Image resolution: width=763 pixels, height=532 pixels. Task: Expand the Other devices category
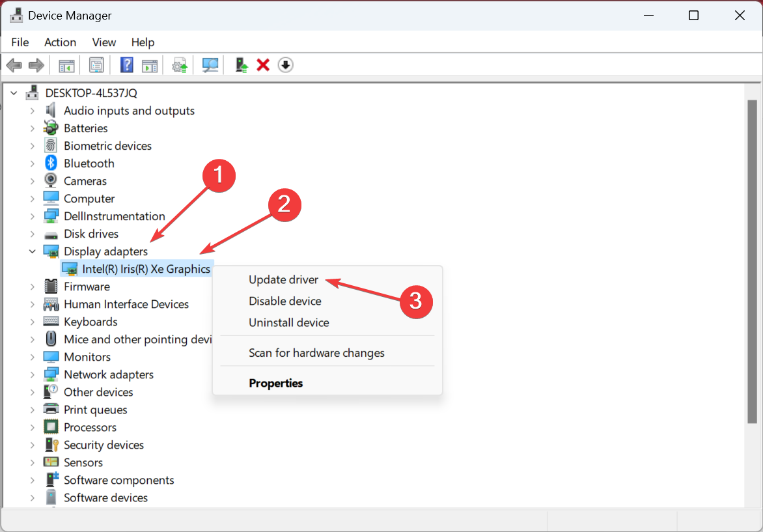32,392
